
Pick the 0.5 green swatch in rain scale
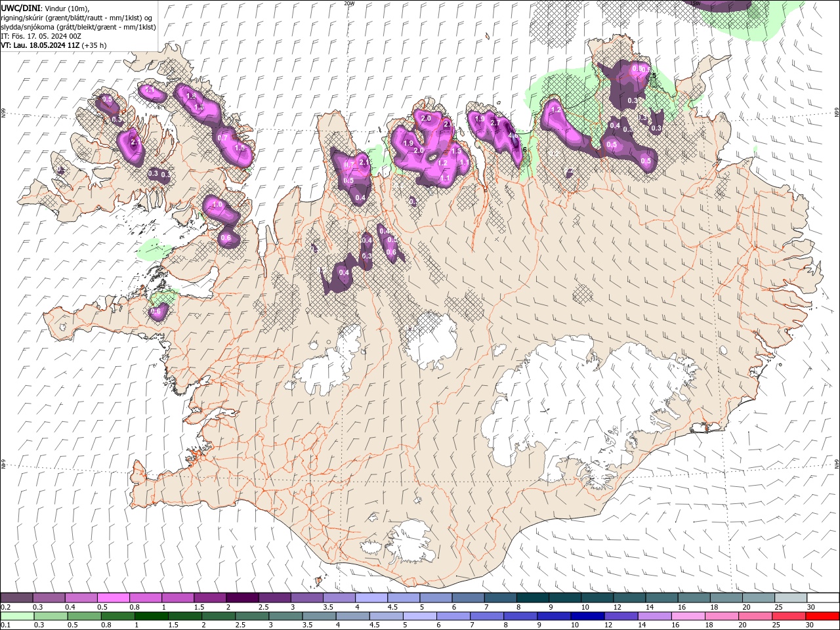click(x=84, y=616)
